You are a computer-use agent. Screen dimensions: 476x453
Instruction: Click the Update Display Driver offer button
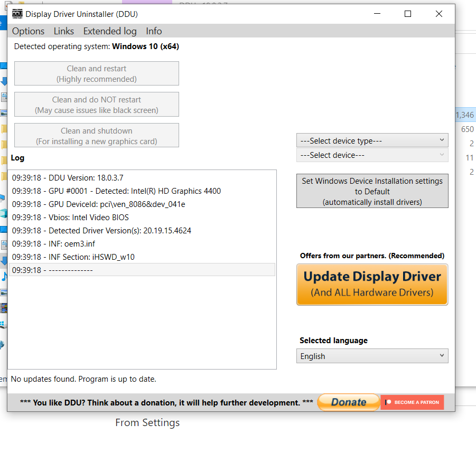tap(372, 285)
